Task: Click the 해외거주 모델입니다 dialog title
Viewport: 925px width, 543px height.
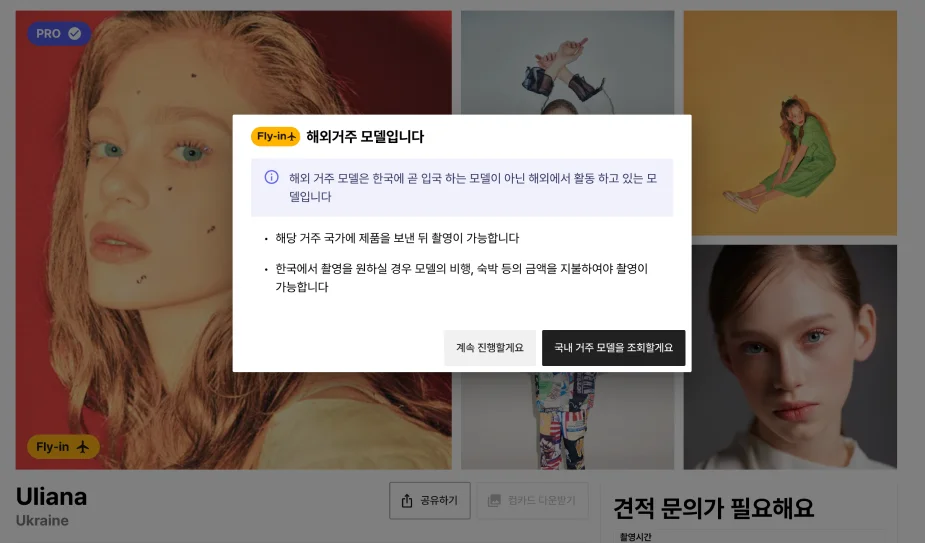Action: 365,137
